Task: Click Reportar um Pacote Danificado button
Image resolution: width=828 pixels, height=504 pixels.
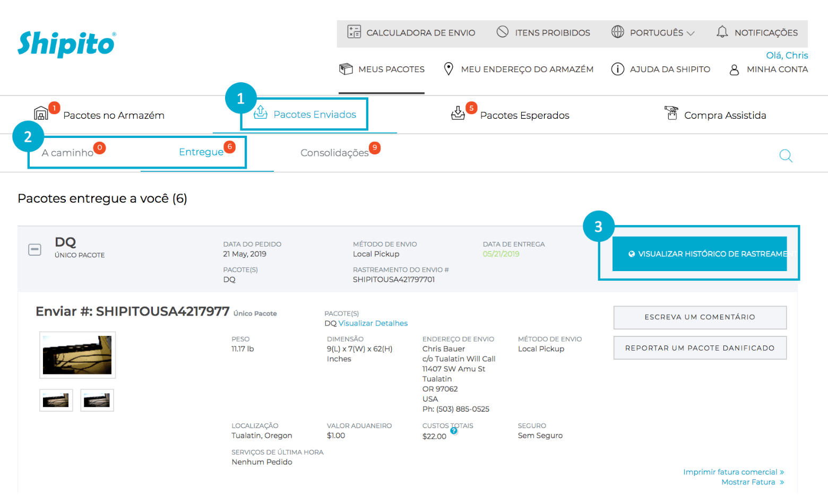Action: click(x=700, y=348)
